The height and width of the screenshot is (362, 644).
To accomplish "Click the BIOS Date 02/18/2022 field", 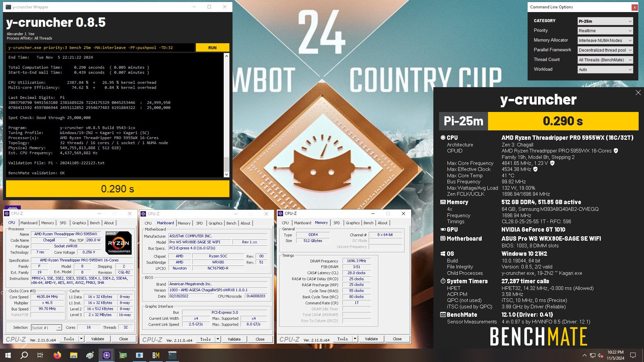I will tap(191, 296).
